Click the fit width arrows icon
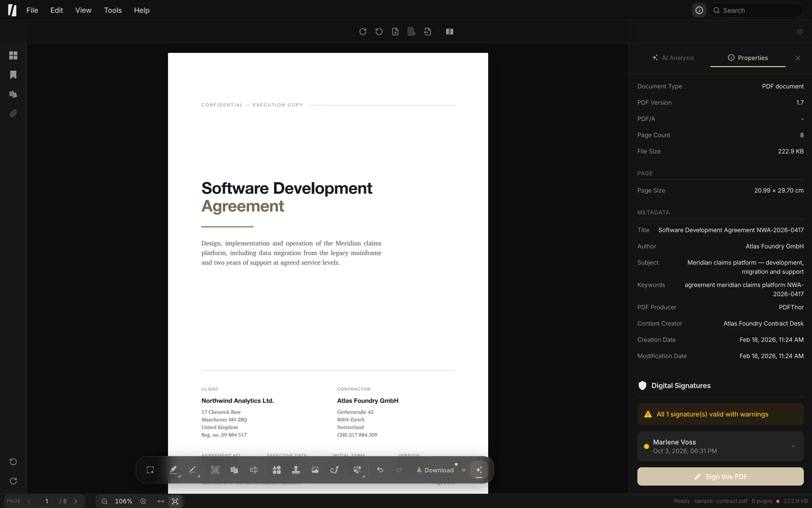Screen dimensions: 812x508 click(x=161, y=501)
